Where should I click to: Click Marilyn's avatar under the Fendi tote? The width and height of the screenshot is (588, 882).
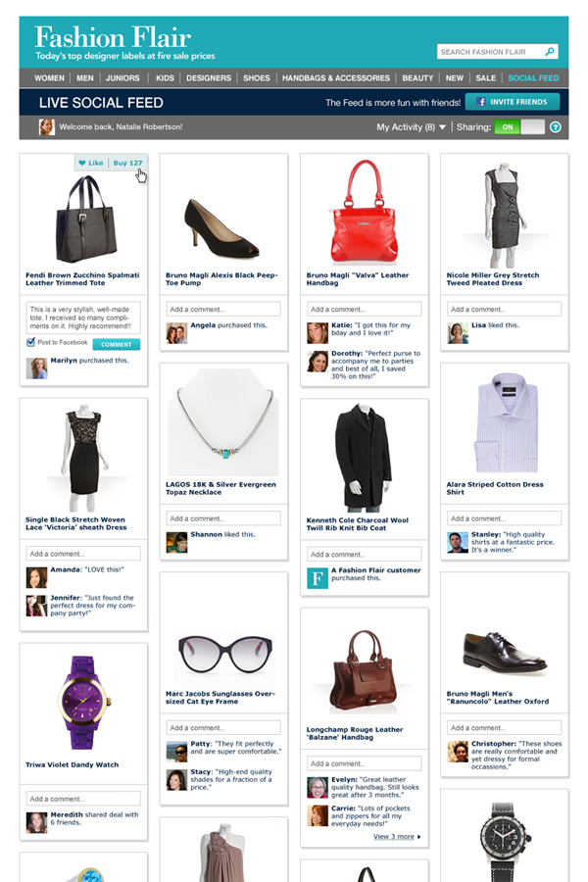[36, 367]
